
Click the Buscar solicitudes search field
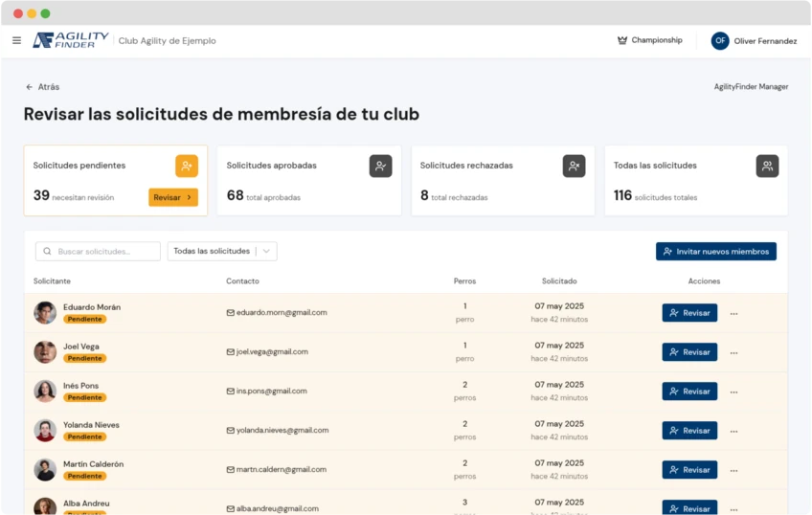(99, 251)
